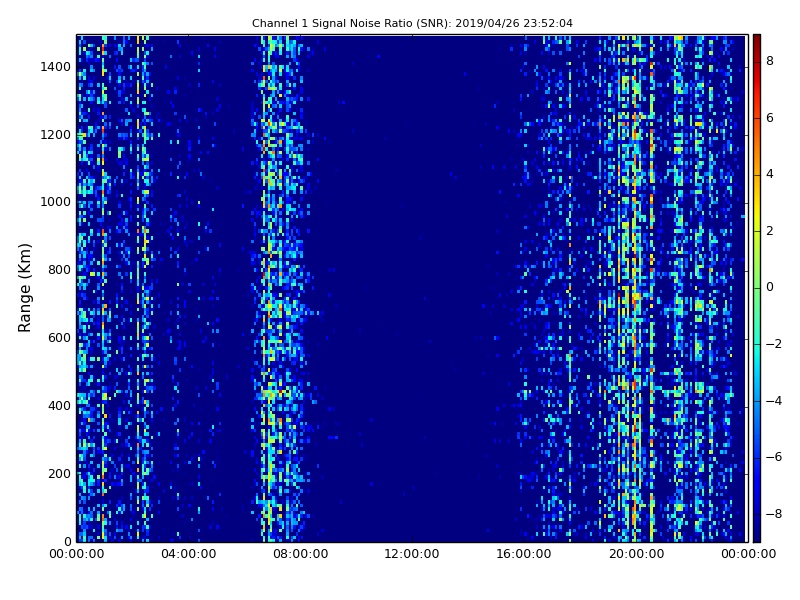
Task: Click the colorbar tick label −4
Action: point(774,401)
